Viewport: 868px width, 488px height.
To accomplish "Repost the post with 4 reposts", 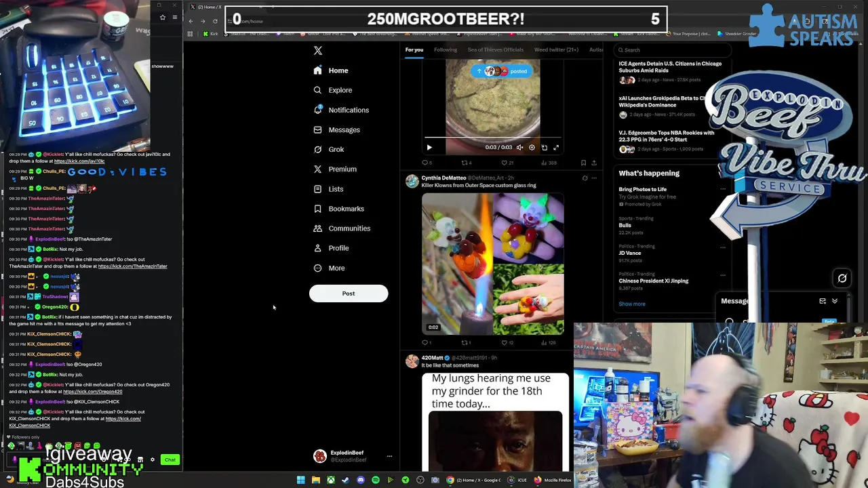I will 465,163.
